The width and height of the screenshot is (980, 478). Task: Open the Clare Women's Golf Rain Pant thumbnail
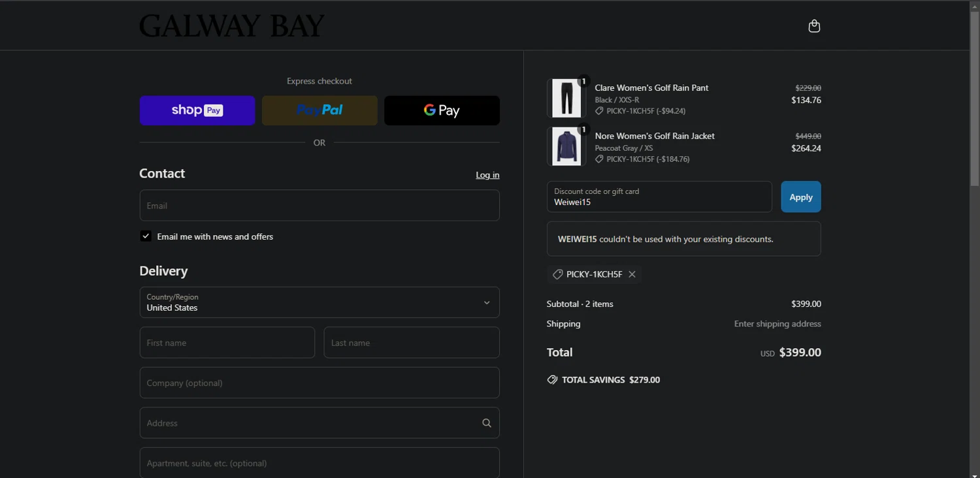pos(566,98)
